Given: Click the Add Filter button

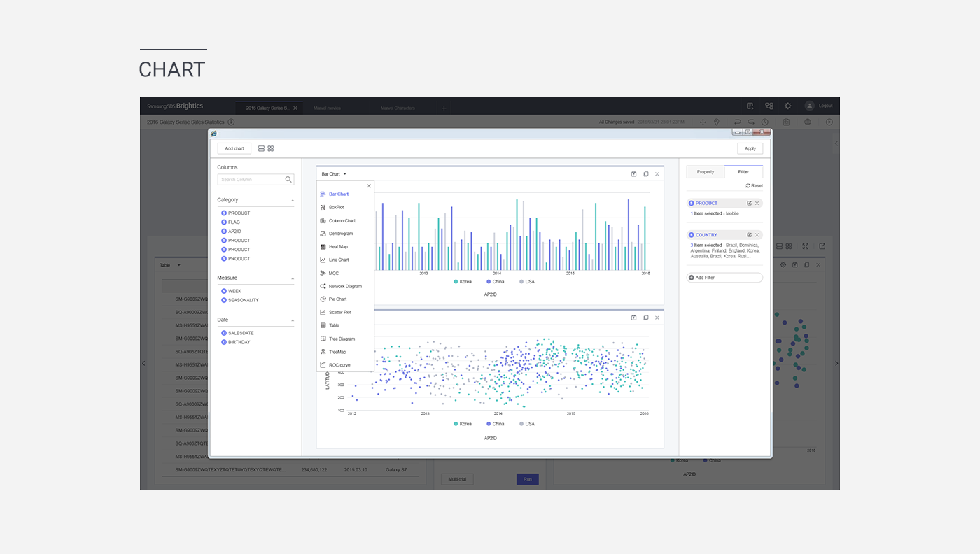Looking at the screenshot, I should click(x=724, y=278).
